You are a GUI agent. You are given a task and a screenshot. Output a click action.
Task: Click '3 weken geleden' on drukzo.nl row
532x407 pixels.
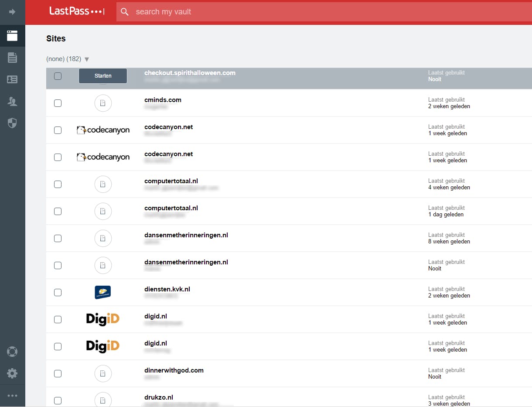(x=449, y=404)
